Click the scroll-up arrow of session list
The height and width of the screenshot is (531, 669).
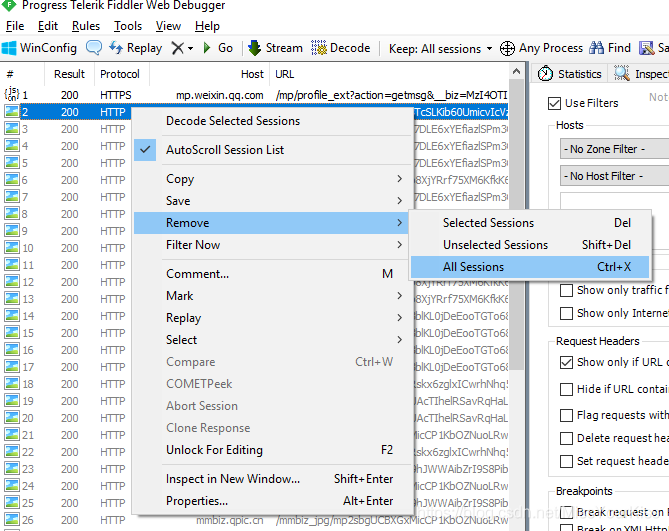tap(517, 71)
